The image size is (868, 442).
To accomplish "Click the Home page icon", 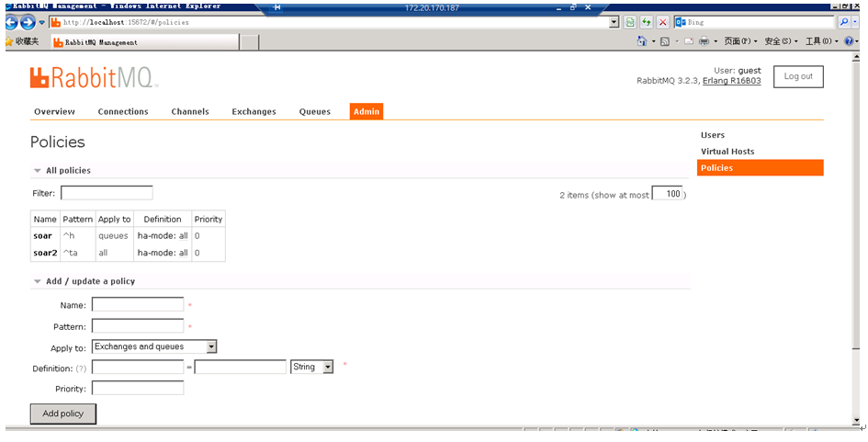I will pos(642,41).
